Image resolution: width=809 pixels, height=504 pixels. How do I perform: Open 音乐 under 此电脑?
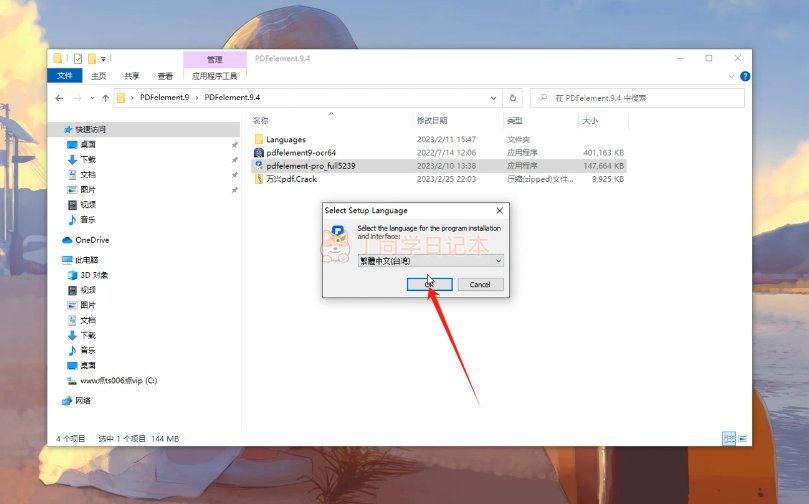(88, 350)
